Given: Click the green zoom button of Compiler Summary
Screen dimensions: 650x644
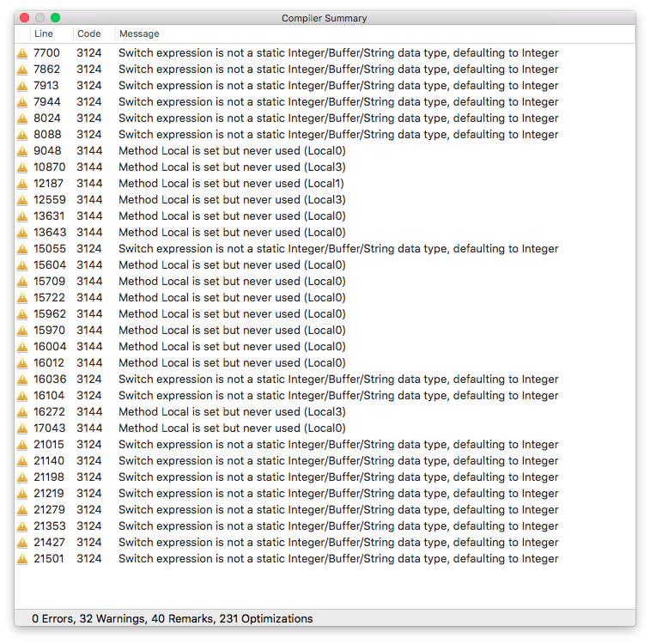Looking at the screenshot, I should [x=55, y=17].
